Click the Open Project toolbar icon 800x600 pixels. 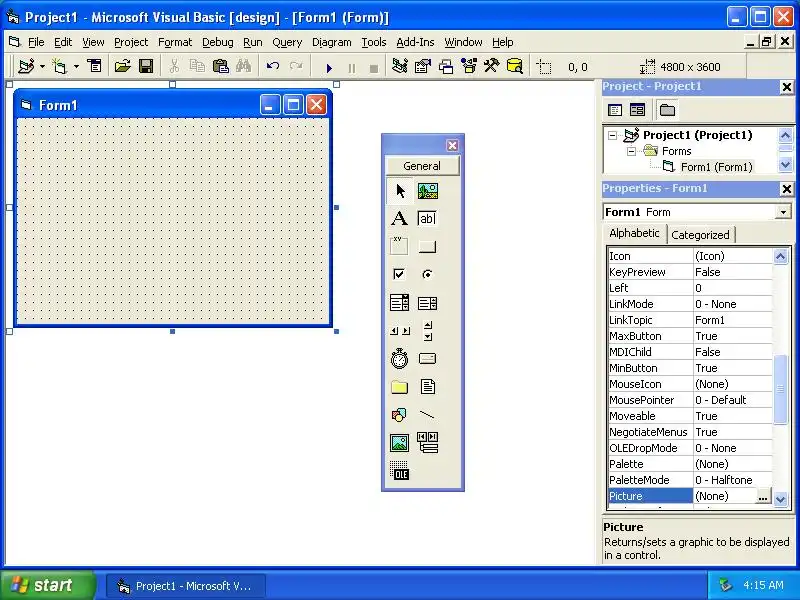click(122, 66)
